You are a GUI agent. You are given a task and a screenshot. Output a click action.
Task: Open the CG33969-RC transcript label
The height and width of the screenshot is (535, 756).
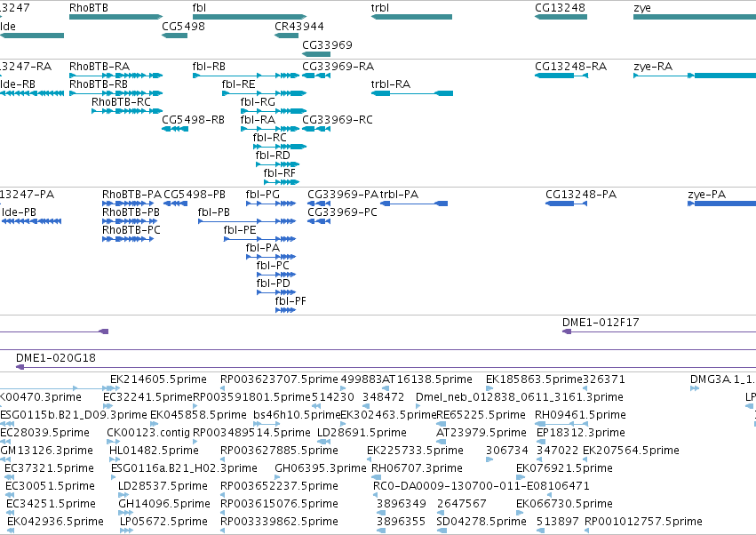pyautogui.click(x=337, y=120)
